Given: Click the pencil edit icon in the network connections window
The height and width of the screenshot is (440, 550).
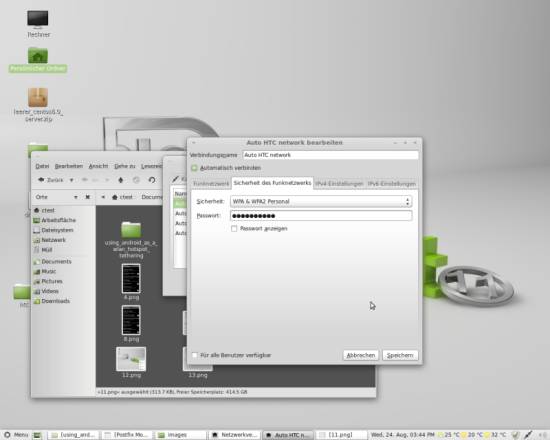Looking at the screenshot, I should pyautogui.click(x=175, y=179).
